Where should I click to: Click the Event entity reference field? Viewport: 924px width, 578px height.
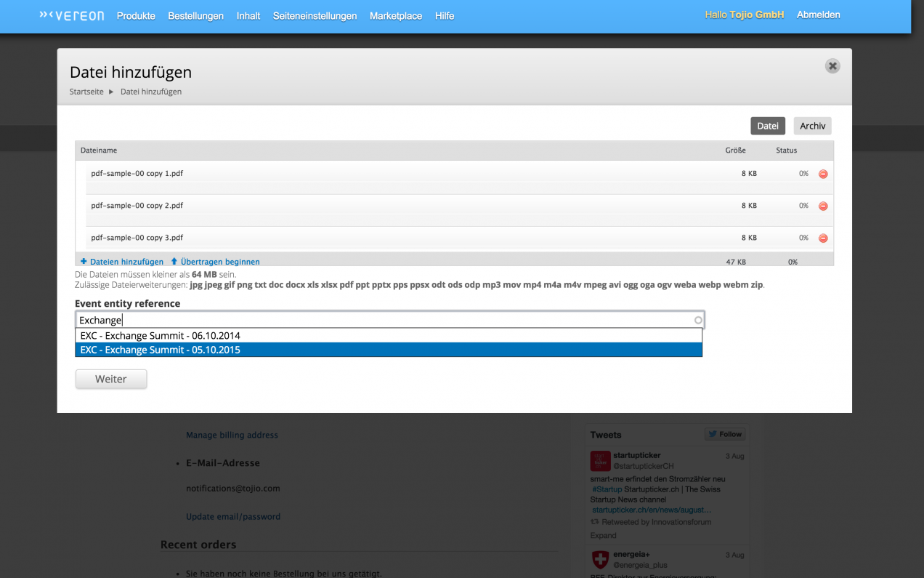(385, 320)
